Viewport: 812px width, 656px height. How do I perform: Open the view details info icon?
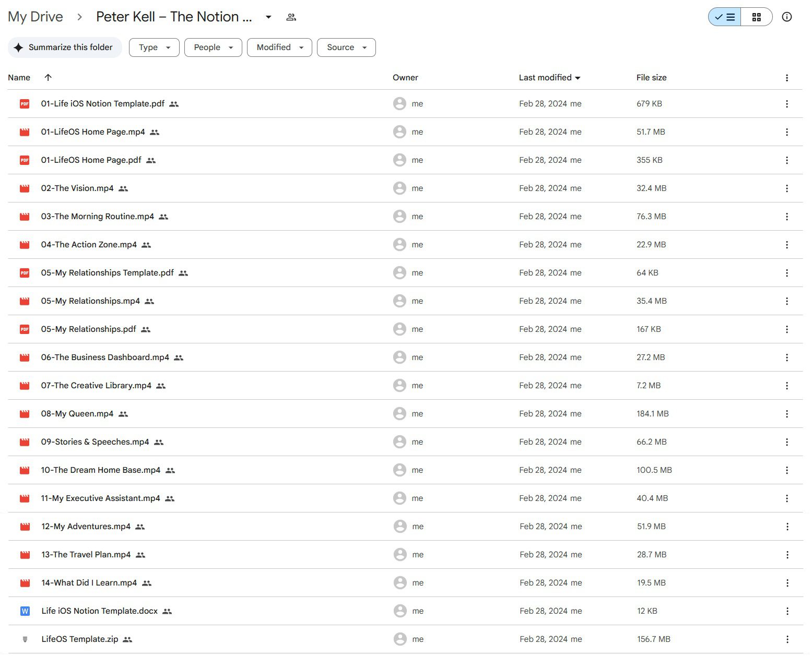tap(786, 17)
